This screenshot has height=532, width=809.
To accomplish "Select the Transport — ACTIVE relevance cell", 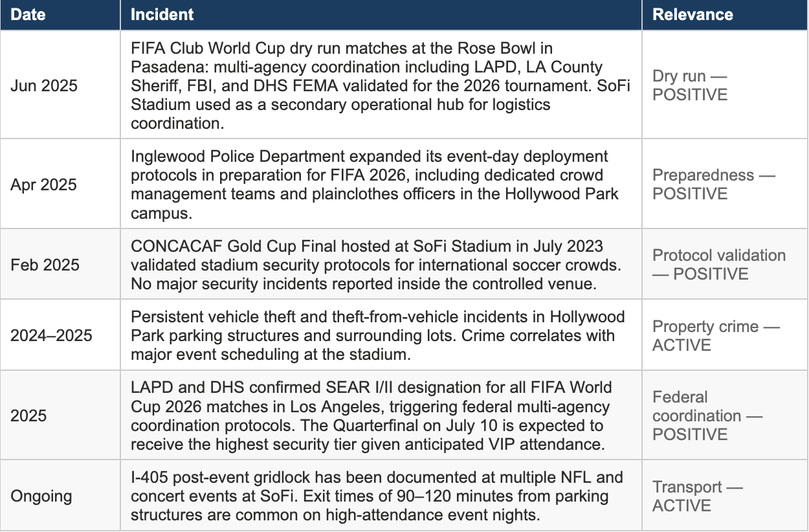I will tap(698, 496).
